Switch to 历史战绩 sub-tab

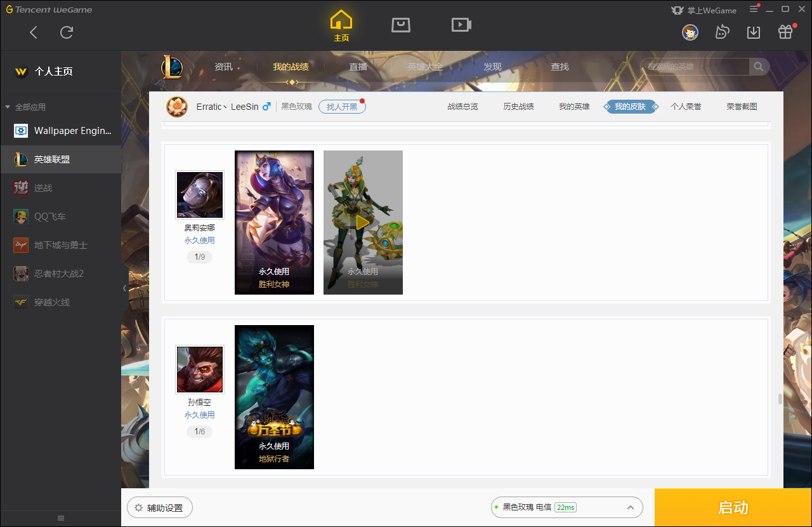tap(518, 107)
